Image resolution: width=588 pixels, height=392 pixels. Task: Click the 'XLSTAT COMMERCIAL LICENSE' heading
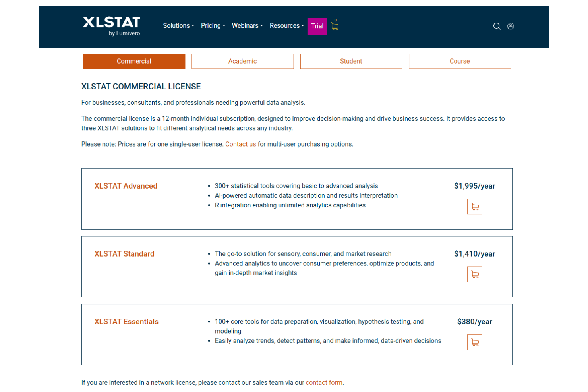141,87
